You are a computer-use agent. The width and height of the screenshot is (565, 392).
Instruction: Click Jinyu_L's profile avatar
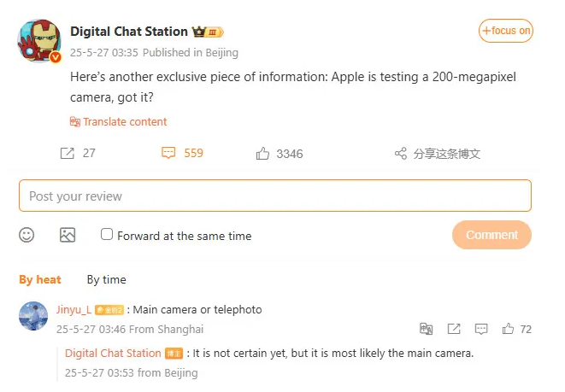coord(33,316)
